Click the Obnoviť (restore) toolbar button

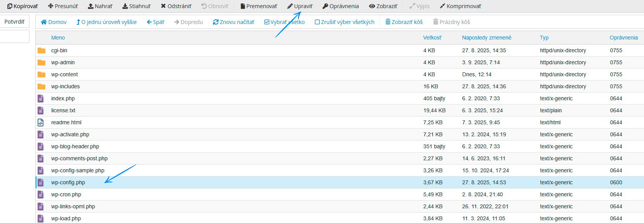pos(215,6)
